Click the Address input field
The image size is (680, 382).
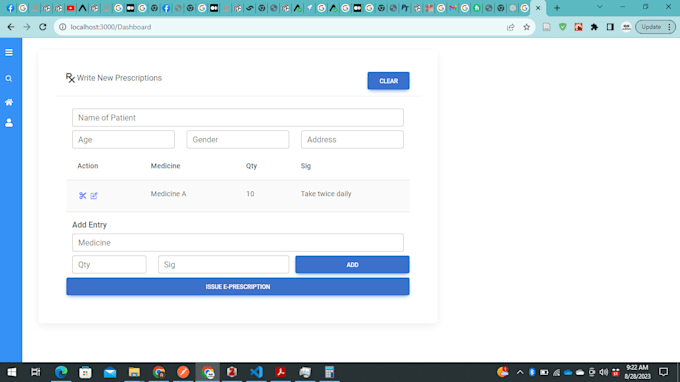(x=352, y=140)
